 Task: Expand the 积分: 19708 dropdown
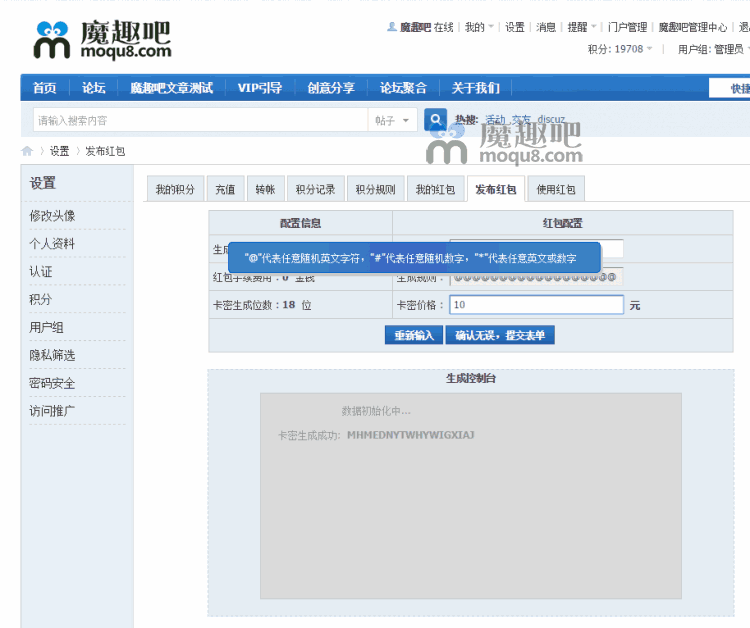point(619,49)
